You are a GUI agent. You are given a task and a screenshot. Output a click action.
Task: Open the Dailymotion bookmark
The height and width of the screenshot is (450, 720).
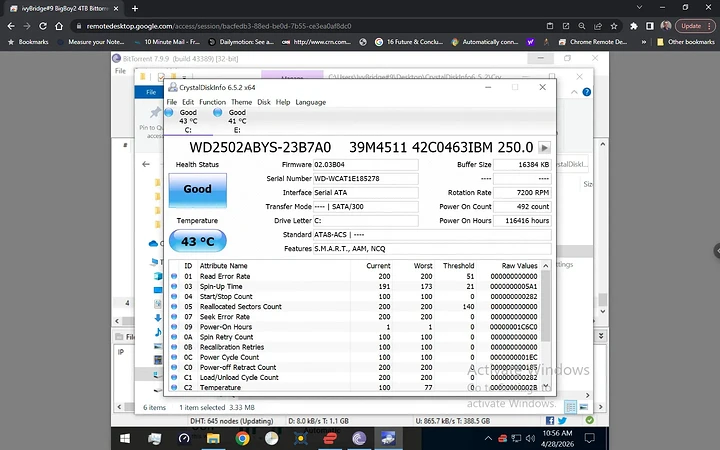pos(242,42)
